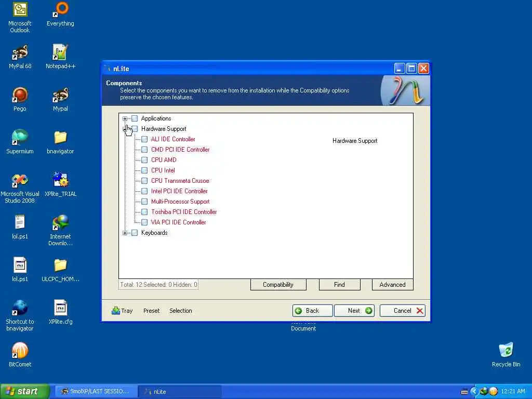Viewport: 532px width, 399px height.
Task: Open the Windows Start menu
Action: (x=25, y=391)
